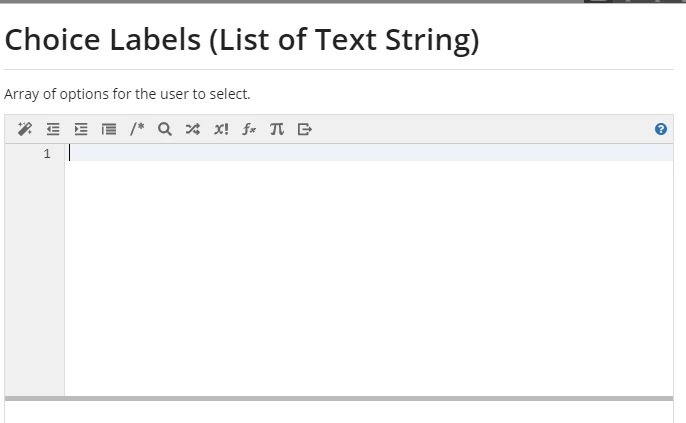Click the Choice Labels heading text
The height and width of the screenshot is (423, 686).
pyautogui.click(x=242, y=40)
